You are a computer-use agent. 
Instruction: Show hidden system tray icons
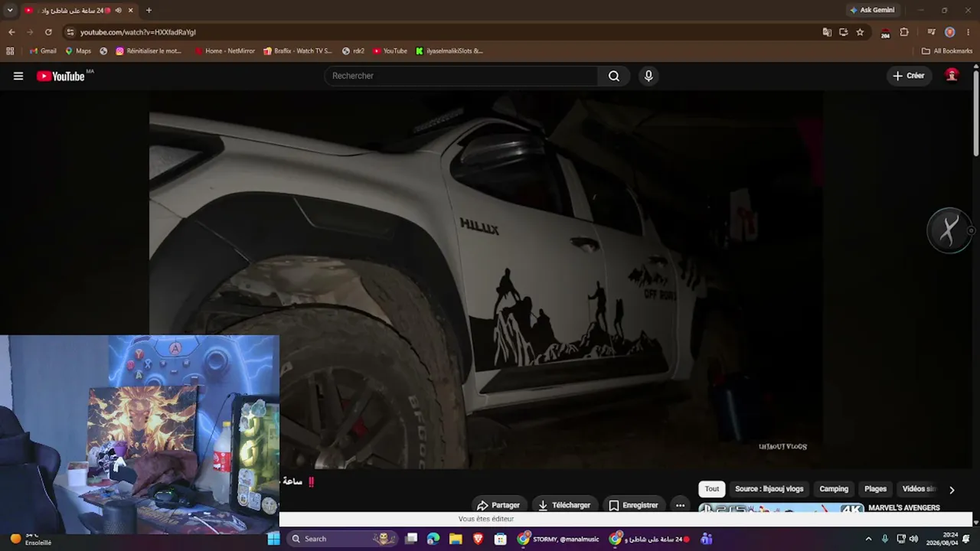[x=868, y=539]
